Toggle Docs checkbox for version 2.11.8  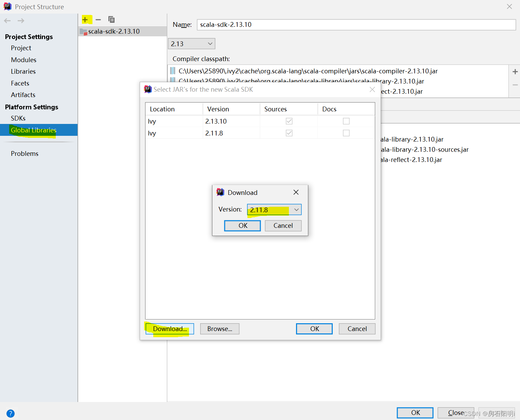pyautogui.click(x=346, y=133)
